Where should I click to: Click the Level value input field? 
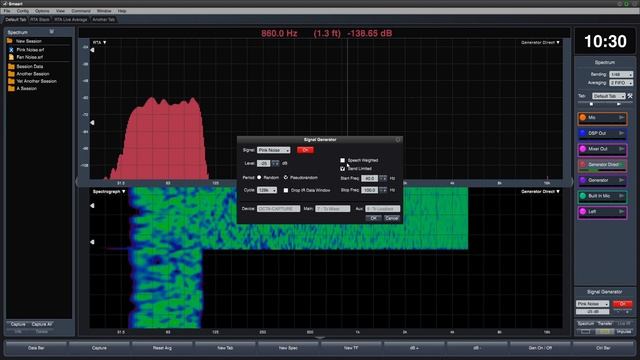[264, 163]
